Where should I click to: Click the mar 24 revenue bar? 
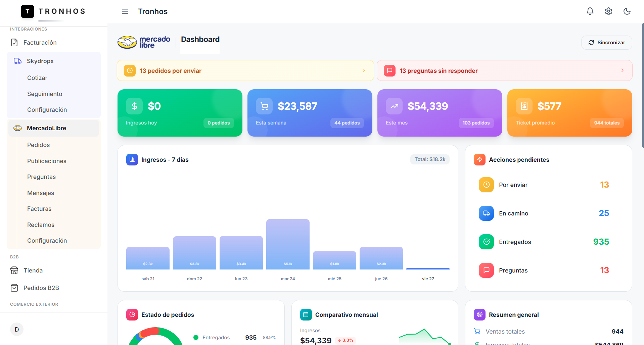coord(288,244)
